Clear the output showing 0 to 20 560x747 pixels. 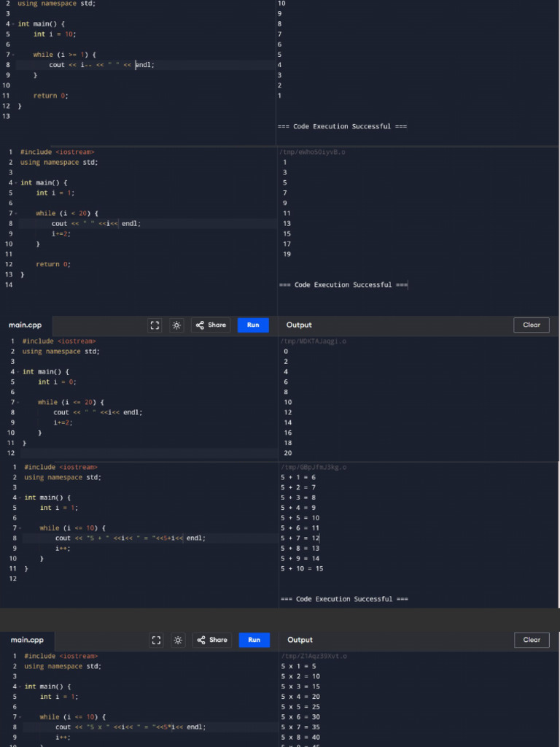pos(532,325)
